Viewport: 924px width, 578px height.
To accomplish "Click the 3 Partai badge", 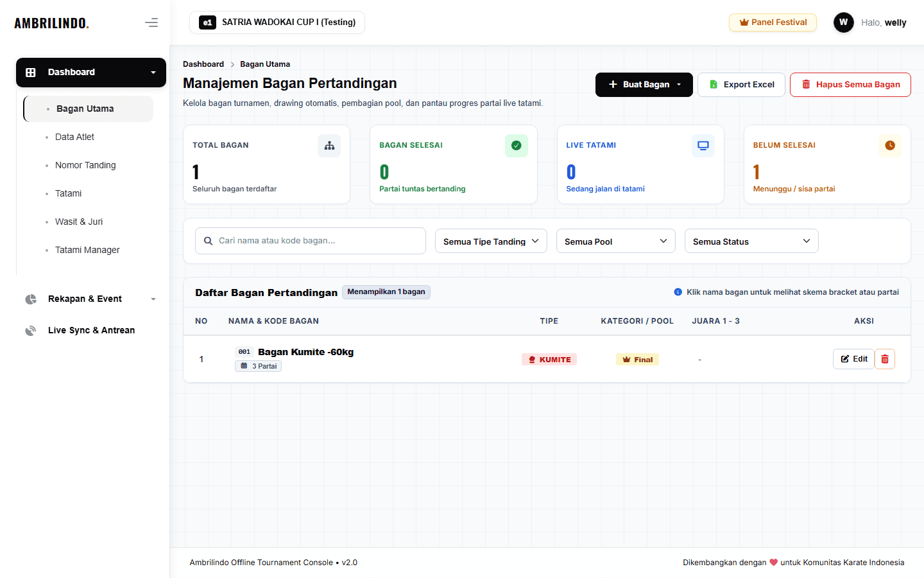I will click(258, 366).
